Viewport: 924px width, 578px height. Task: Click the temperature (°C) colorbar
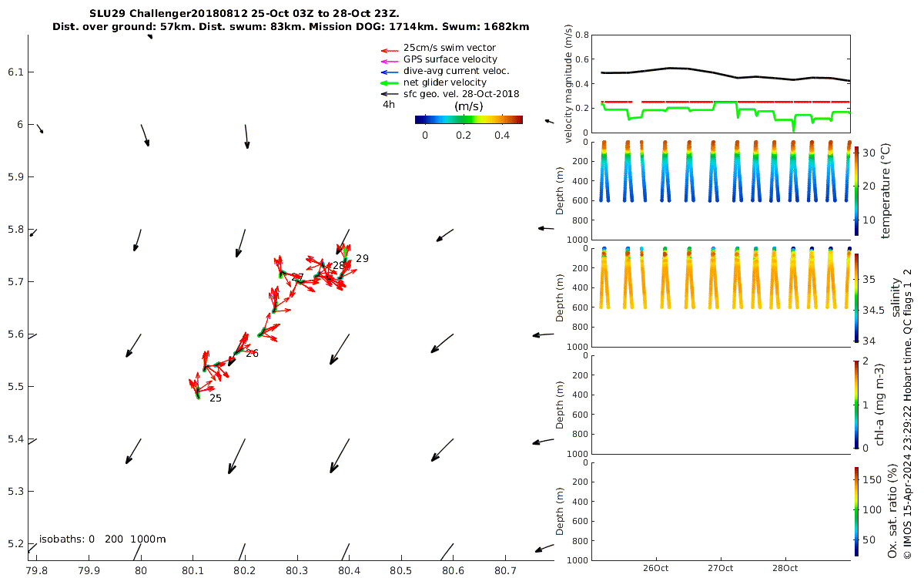(856, 190)
